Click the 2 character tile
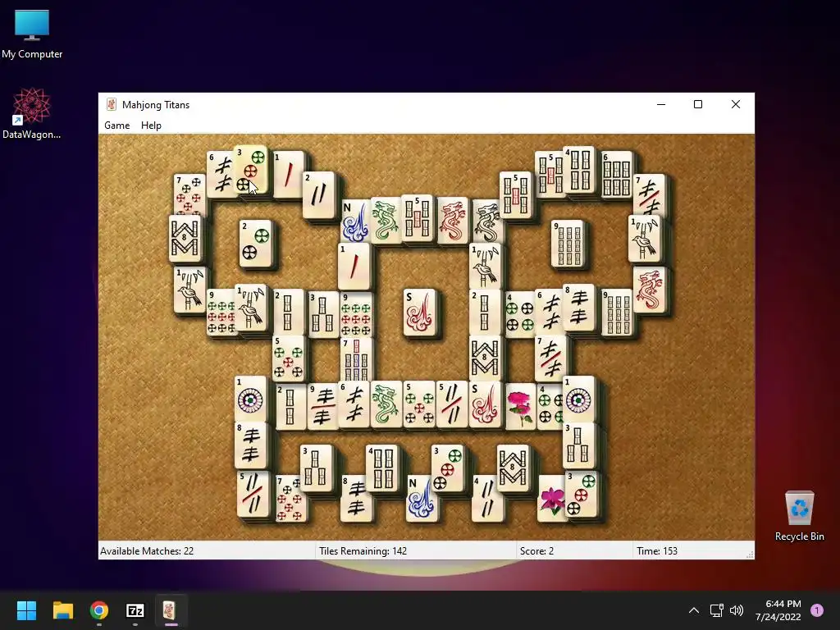This screenshot has width=840, height=630. point(318,194)
